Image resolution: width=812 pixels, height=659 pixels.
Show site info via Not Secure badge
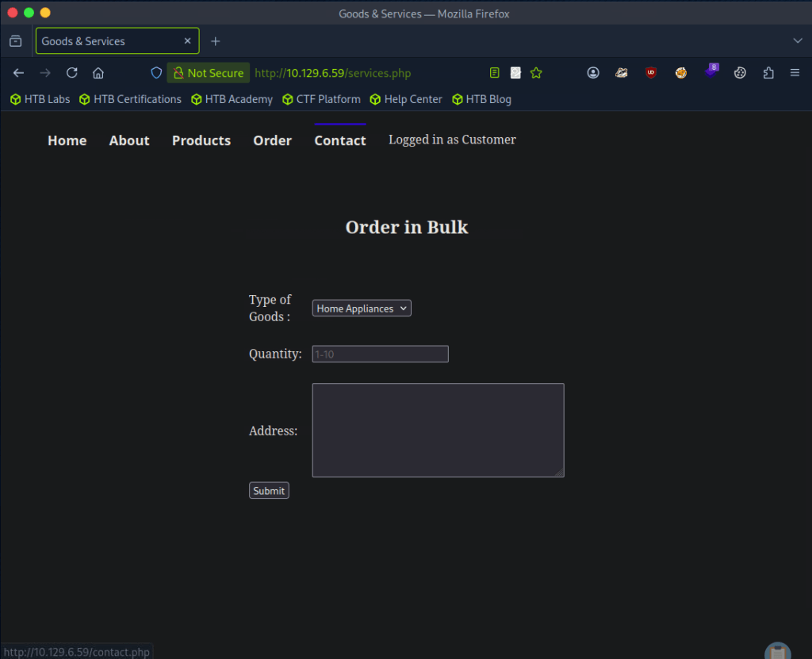[208, 73]
